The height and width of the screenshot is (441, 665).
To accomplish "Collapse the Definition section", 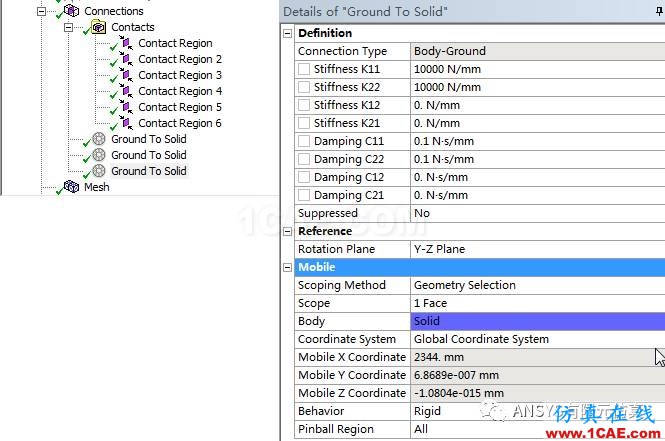I will (x=288, y=33).
